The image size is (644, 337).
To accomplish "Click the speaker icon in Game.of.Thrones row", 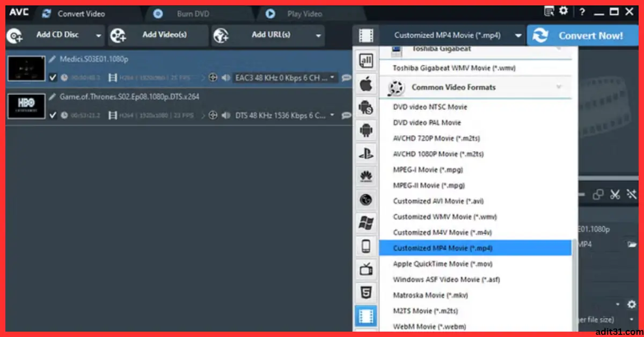I will point(226,115).
